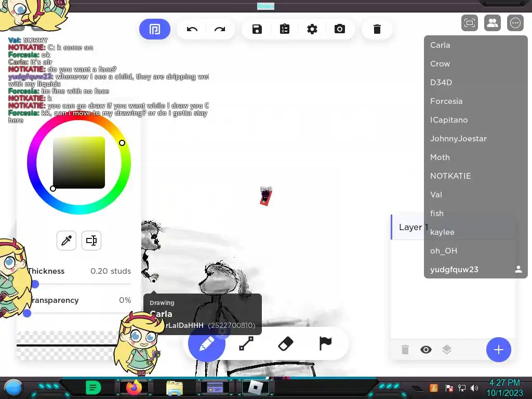Screen dimensions: 532x399
Task: Choose NOTKATIE from the player list
Action: pyautogui.click(x=476, y=176)
